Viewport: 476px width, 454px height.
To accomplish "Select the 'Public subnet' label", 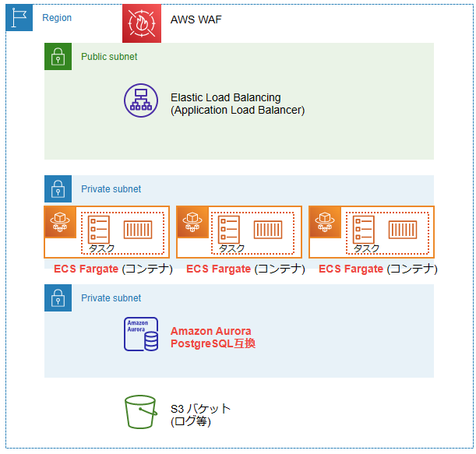I will coord(109,57).
